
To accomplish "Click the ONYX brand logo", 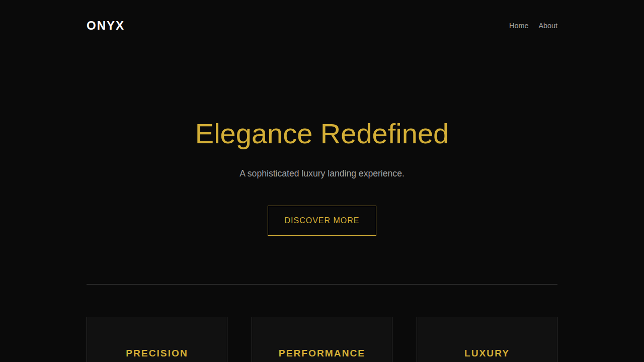I will tap(105, 26).
